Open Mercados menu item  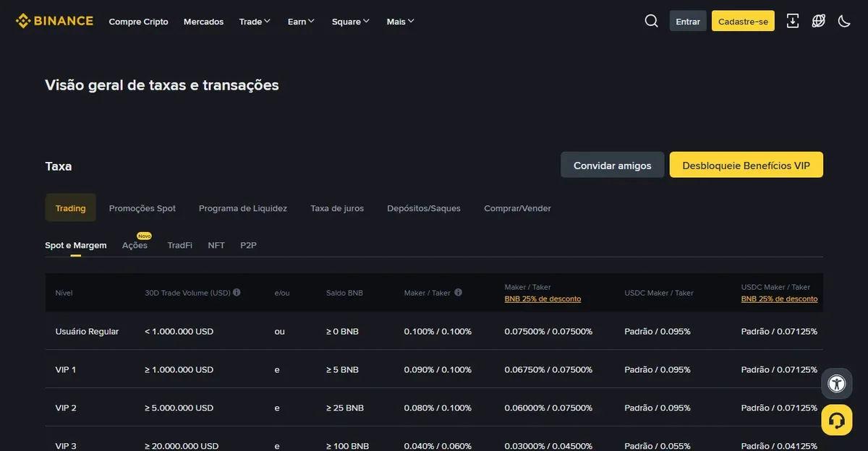pos(203,22)
